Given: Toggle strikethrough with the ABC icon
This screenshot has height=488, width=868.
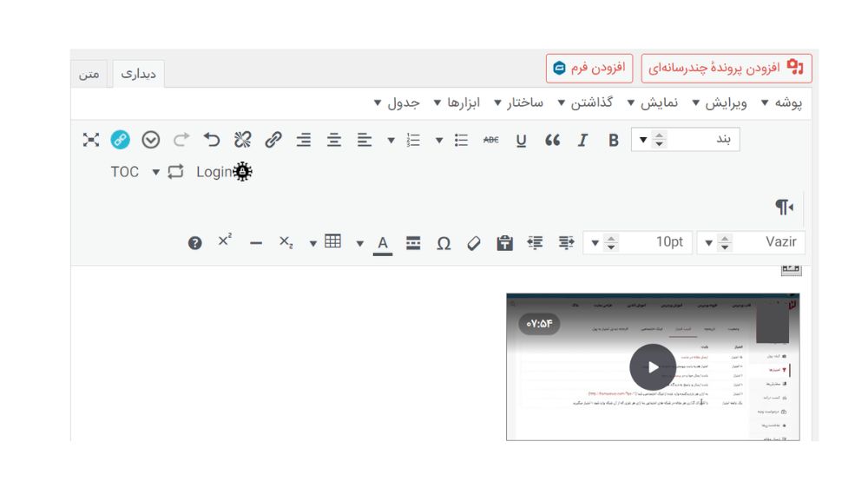Looking at the screenshot, I should (490, 140).
